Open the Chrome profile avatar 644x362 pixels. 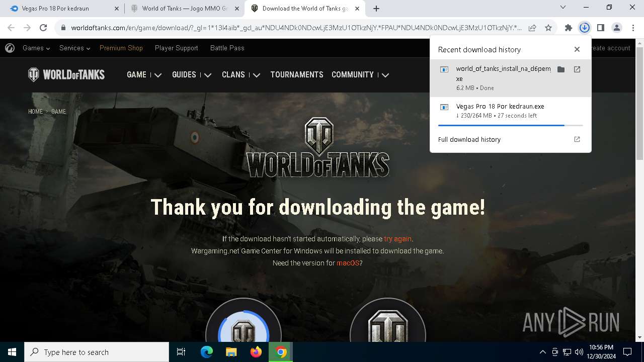click(x=616, y=28)
